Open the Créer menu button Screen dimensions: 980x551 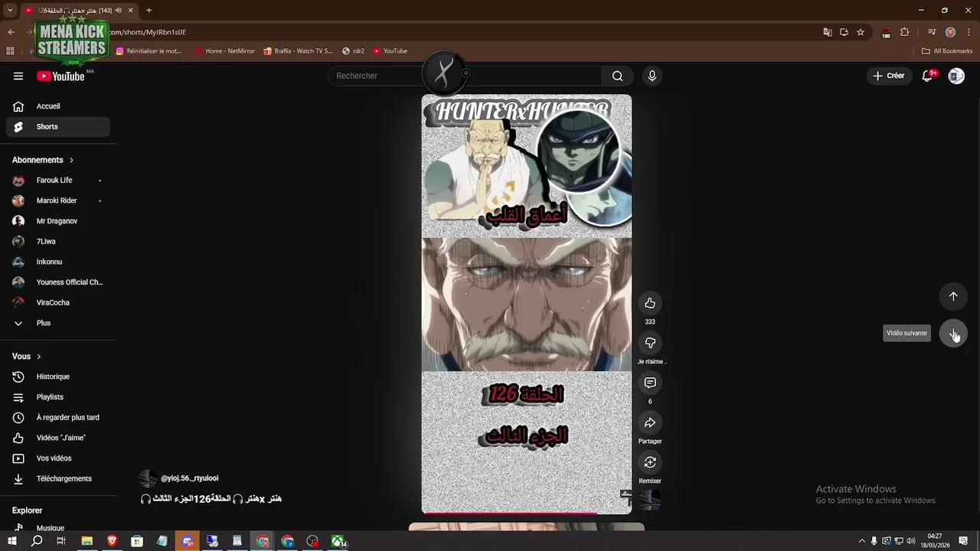coord(889,76)
